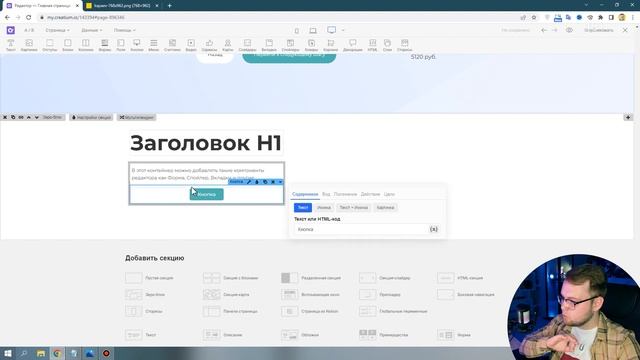This screenshot has width=640, height=360.
Task: Click the Текст или HTML-код input field
Action: coord(366,229)
